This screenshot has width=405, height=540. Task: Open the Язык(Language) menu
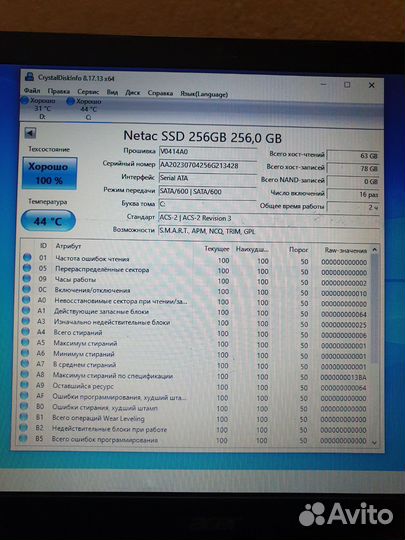204,94
